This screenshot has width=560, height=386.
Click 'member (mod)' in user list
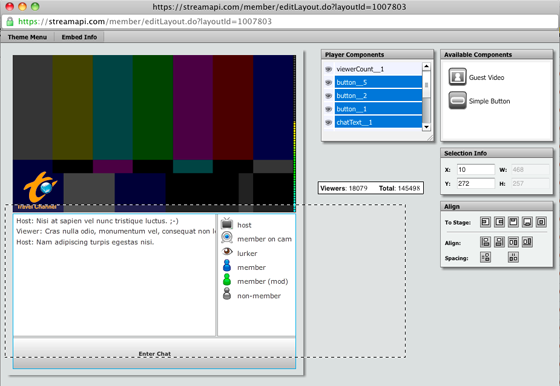coord(262,281)
